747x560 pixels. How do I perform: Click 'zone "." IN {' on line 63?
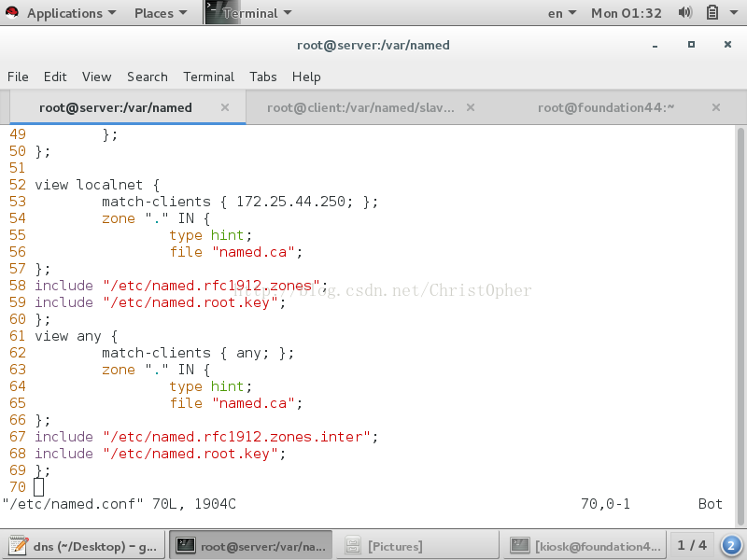click(156, 370)
